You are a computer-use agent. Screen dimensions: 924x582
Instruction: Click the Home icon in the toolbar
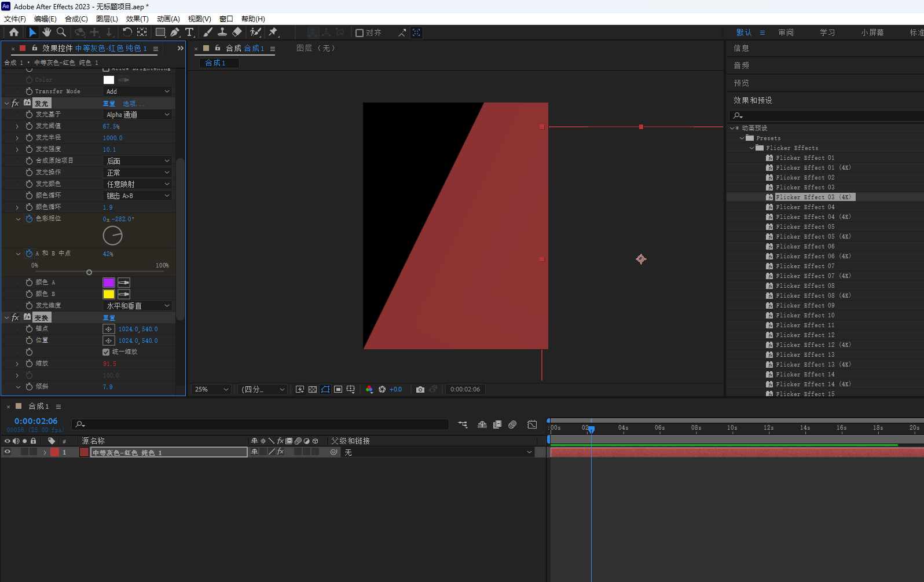14,32
